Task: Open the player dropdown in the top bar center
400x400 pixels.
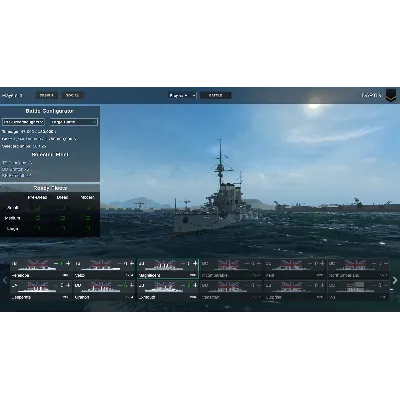Action: point(182,95)
